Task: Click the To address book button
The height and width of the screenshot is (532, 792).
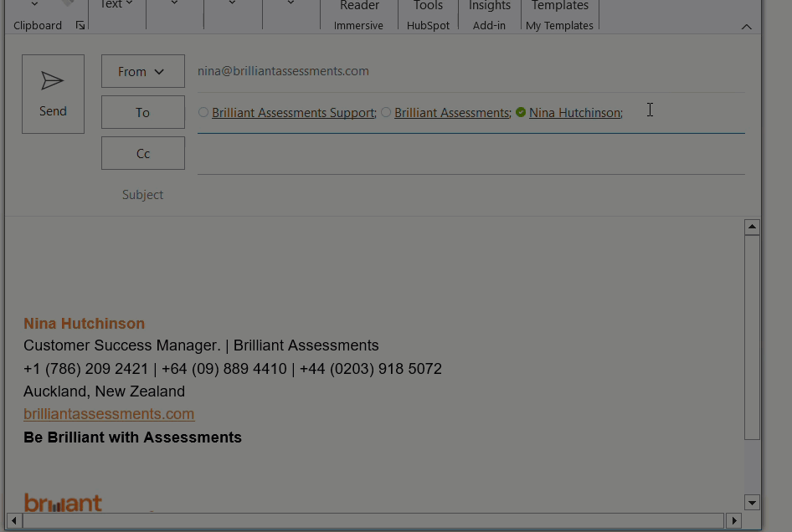Action: (x=142, y=112)
